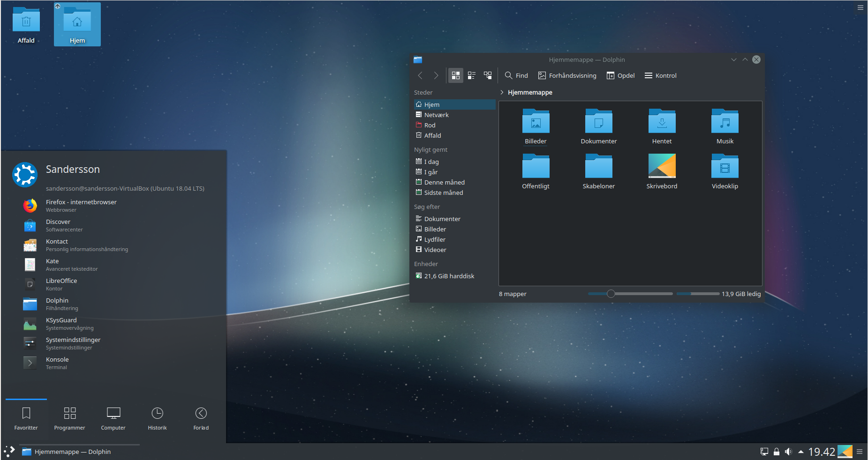The width and height of the screenshot is (868, 460).
Task: Switch to the Historik launcher tab
Action: (157, 418)
